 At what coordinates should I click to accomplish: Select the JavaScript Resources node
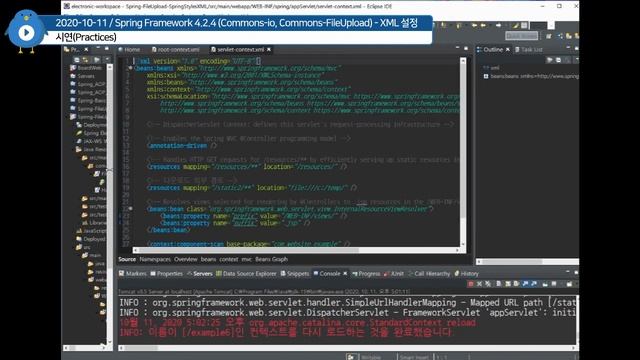tap(91, 231)
